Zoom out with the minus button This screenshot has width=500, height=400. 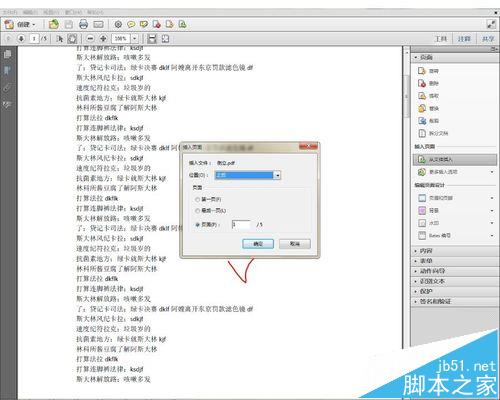point(90,39)
